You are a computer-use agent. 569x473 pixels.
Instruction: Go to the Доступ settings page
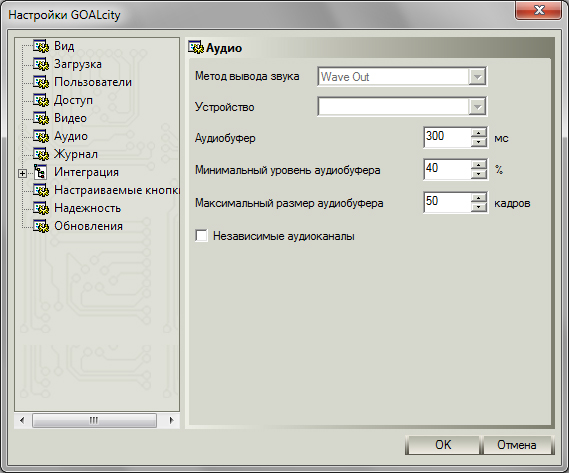pyautogui.click(x=73, y=100)
